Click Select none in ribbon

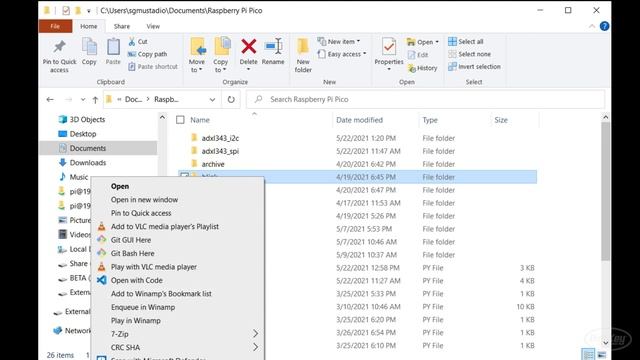click(469, 54)
